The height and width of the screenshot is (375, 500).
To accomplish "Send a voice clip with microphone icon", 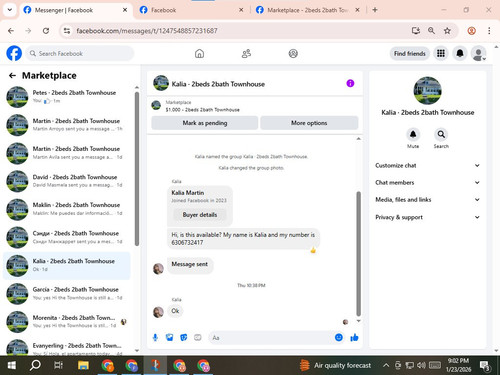I will click(155, 338).
